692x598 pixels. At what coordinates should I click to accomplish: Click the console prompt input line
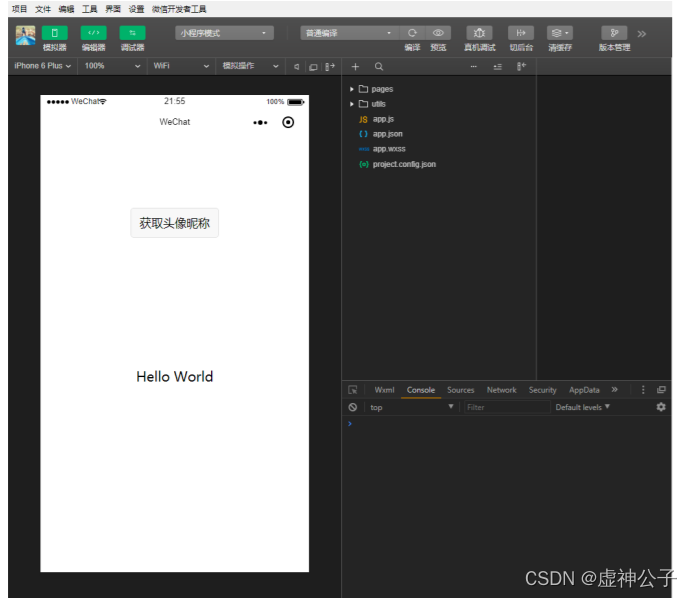[x=506, y=424]
